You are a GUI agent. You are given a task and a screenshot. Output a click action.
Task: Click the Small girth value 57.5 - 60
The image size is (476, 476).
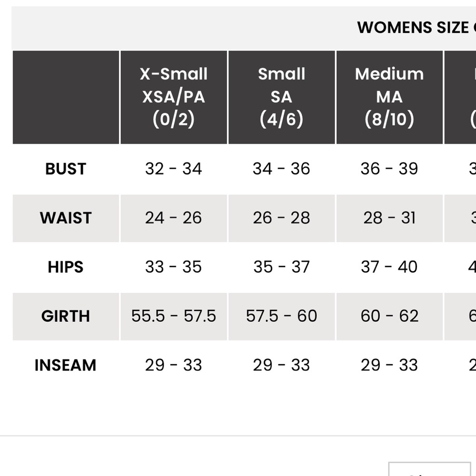(x=281, y=316)
